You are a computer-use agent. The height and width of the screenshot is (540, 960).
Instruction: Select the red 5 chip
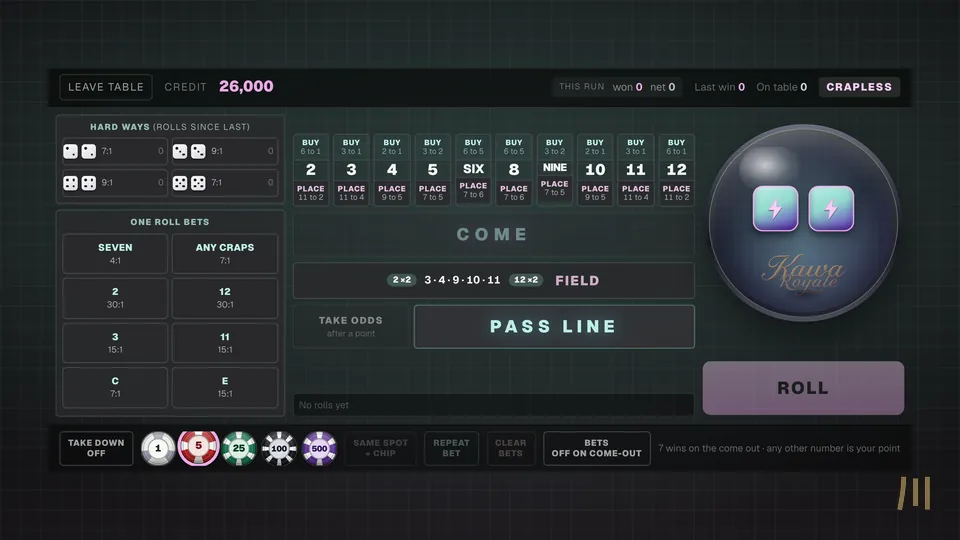(198, 448)
